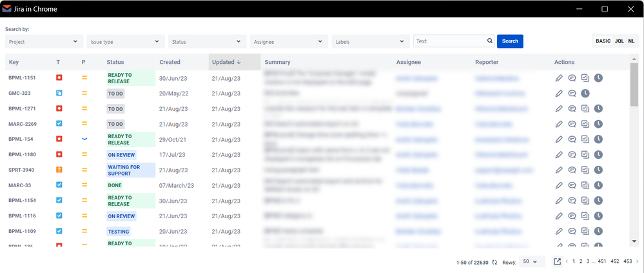Click the TESTING status on BPML-1109
Viewport: 644px width, 273px height.
tap(119, 232)
